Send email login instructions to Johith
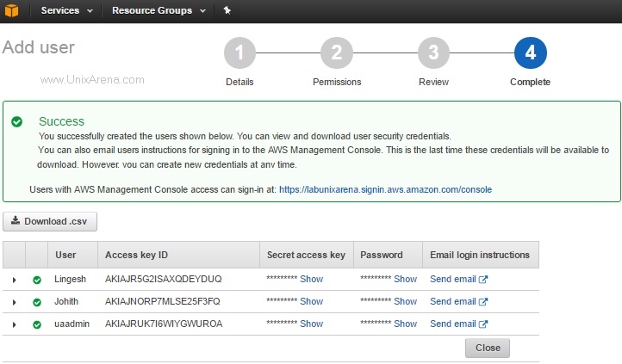622x364 pixels. point(458,302)
